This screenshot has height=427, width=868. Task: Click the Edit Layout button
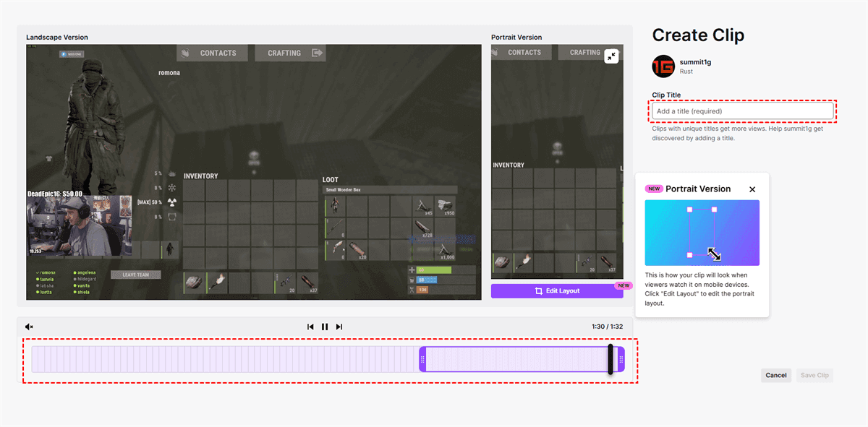[557, 290]
